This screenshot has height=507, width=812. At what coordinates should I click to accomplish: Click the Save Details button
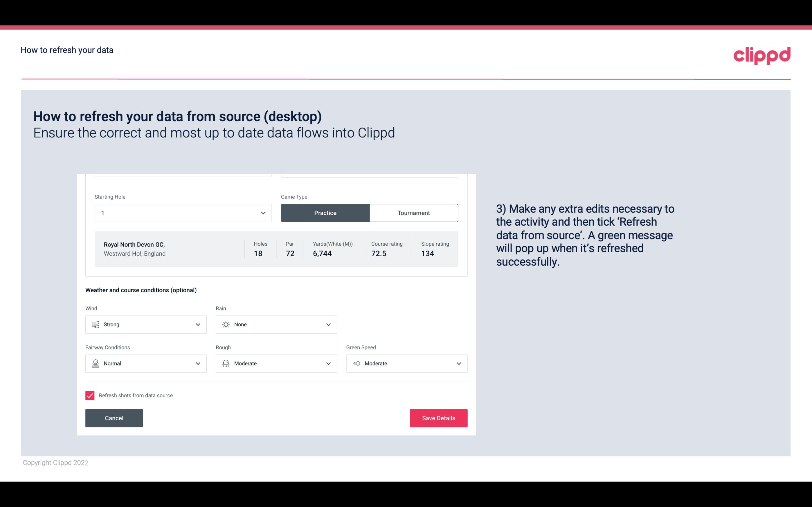pos(438,418)
